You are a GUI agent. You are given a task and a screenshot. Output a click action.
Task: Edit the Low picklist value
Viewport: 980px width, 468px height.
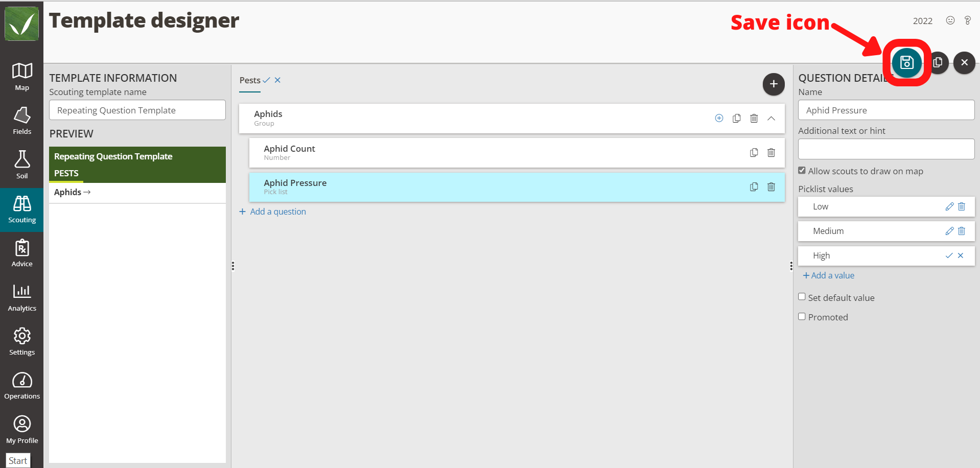tap(949, 206)
